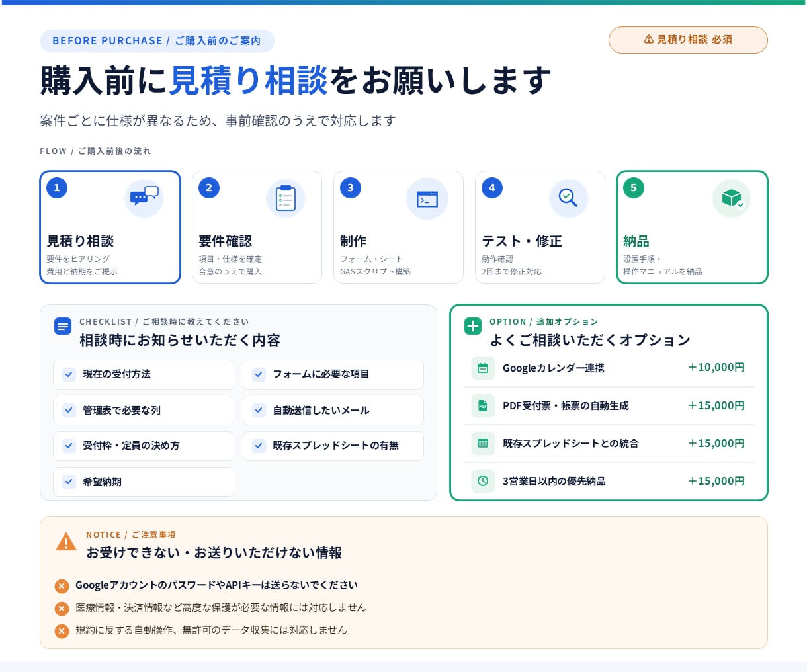
Task: Click the 操作マニュアルを納品 description text
Action: coord(663,272)
